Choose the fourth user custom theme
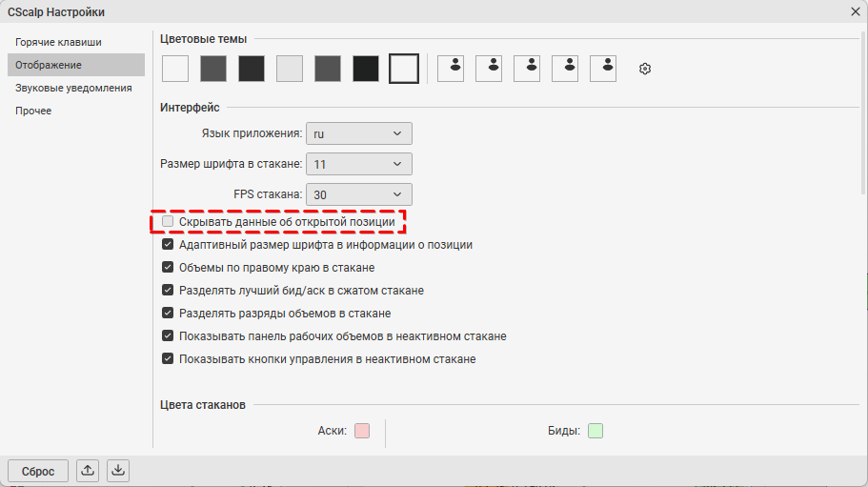Image resolution: width=868 pixels, height=487 pixels. point(565,69)
